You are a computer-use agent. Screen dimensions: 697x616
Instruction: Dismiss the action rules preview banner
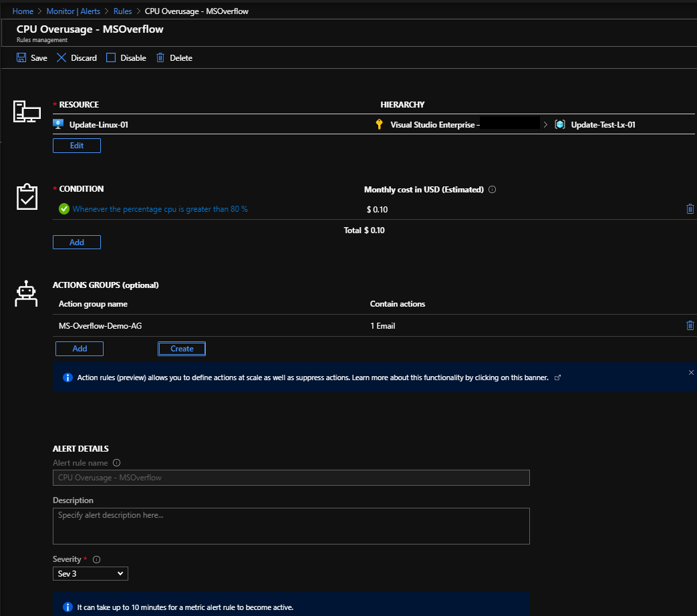click(690, 372)
